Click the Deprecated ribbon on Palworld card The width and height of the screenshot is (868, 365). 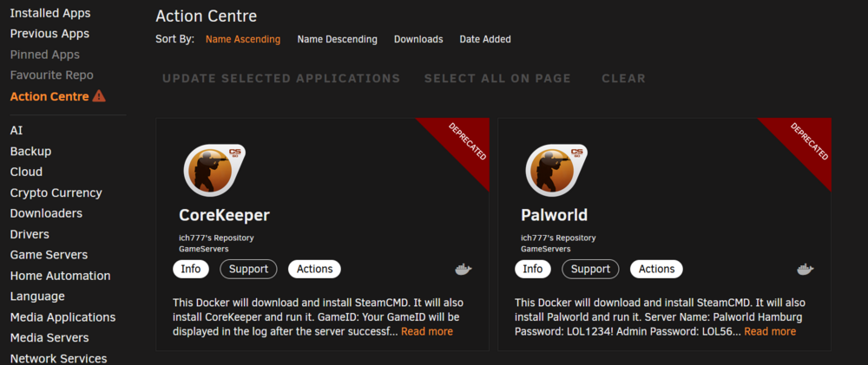tap(806, 143)
